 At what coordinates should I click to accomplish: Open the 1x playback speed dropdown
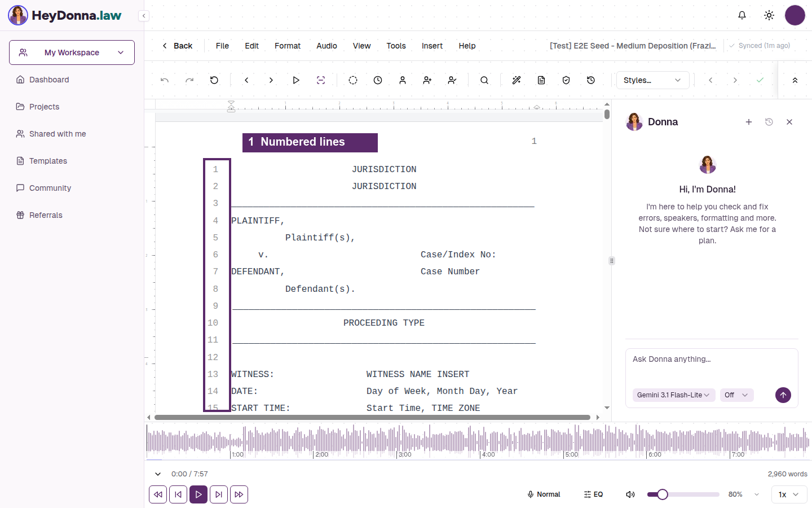click(789, 494)
